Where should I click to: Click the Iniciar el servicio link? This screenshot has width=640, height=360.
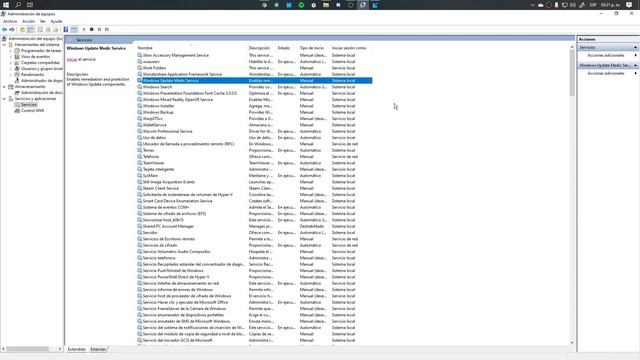click(x=72, y=59)
